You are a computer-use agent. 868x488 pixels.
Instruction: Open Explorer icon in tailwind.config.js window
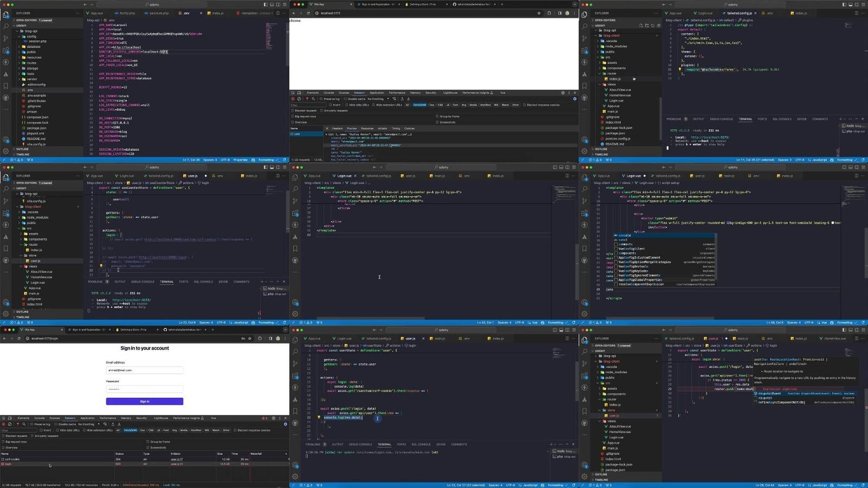click(x=584, y=15)
